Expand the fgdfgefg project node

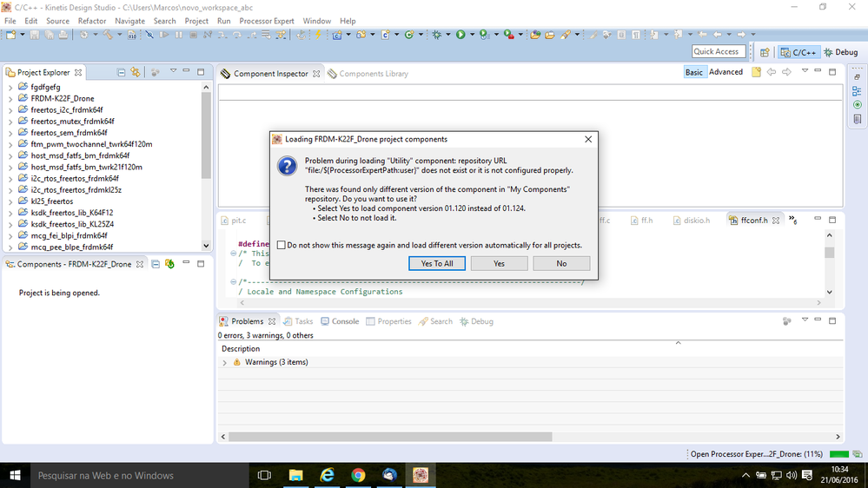click(x=10, y=88)
